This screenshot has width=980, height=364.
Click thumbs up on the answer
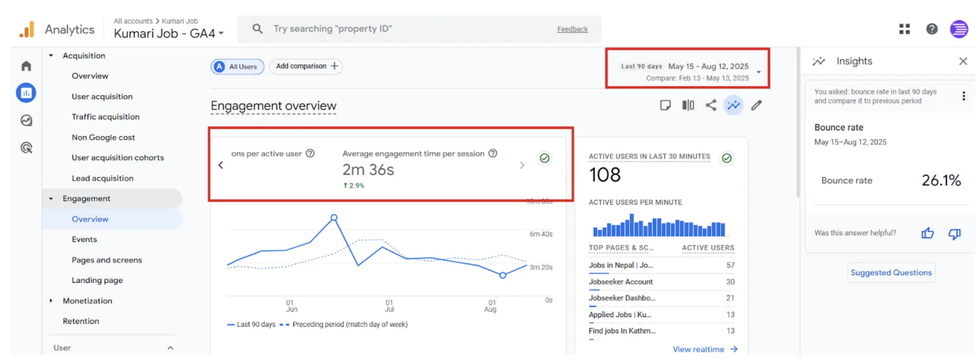tap(928, 233)
